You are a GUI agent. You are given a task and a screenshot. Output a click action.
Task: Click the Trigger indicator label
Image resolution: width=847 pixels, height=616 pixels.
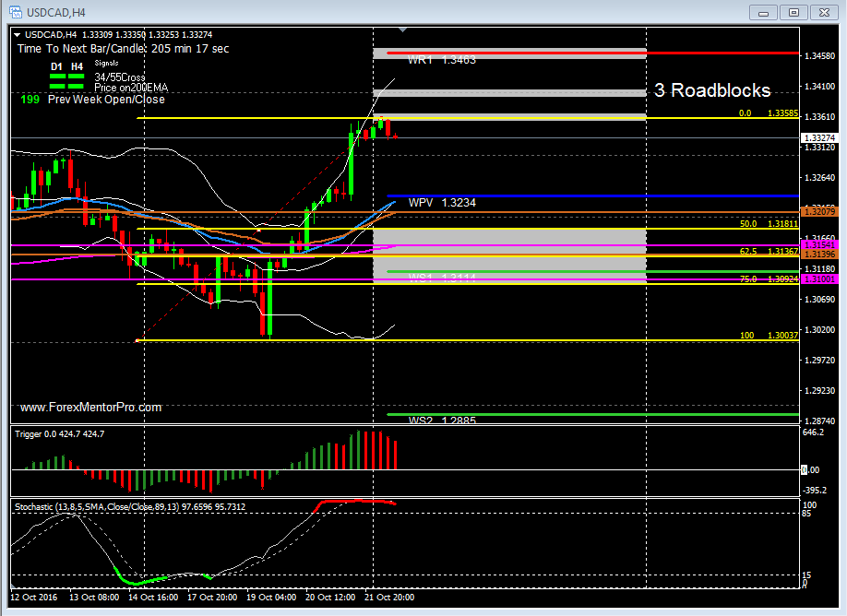[59, 434]
